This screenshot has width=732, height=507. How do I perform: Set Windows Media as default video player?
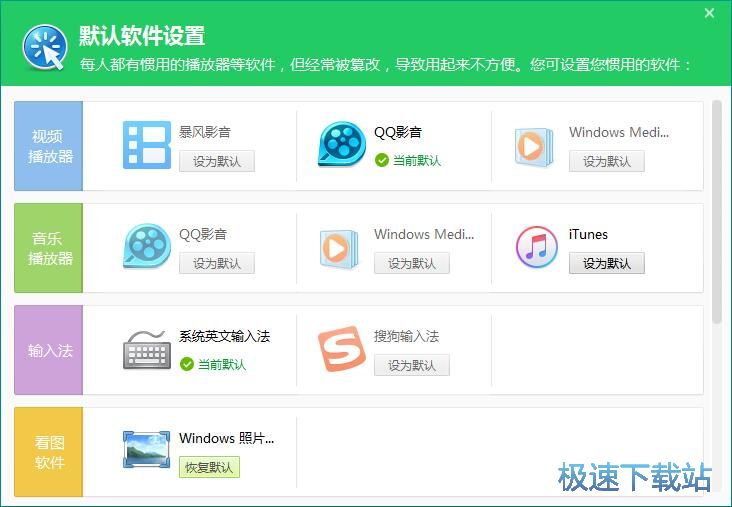[x=606, y=161]
